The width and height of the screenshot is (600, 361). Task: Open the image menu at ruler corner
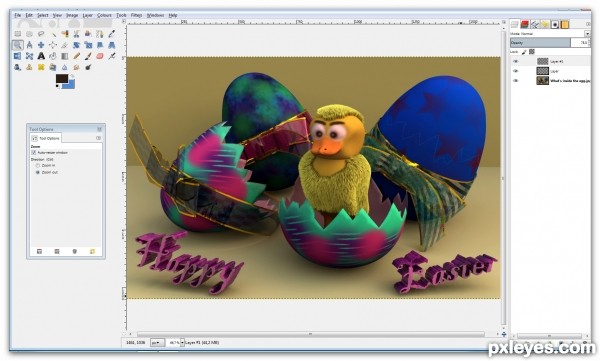124,21
